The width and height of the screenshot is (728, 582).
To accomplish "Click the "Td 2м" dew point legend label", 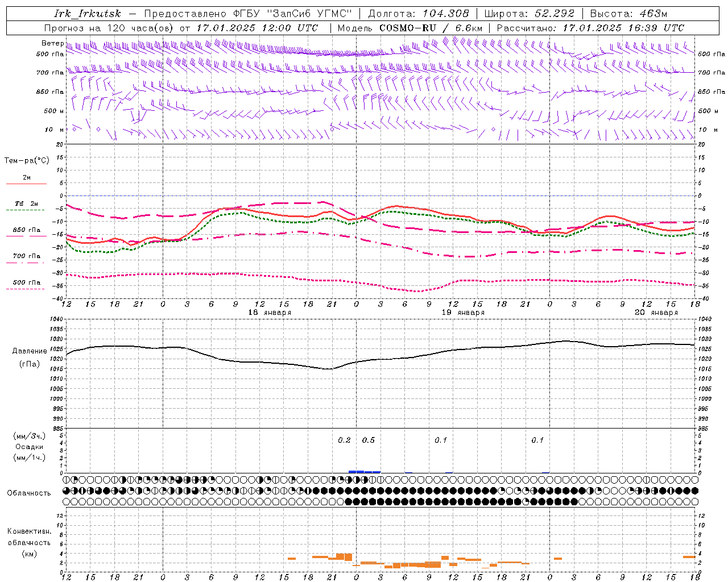I will (x=27, y=203).
